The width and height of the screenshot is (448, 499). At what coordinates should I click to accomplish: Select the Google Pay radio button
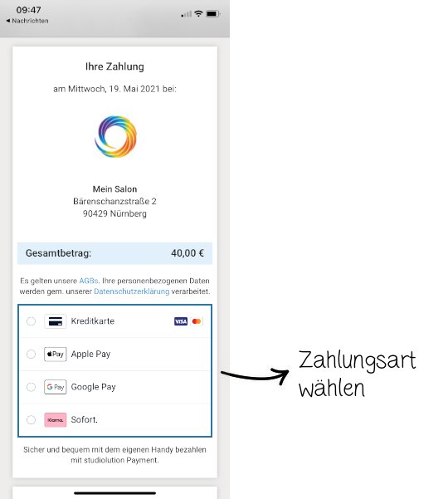coord(32,387)
